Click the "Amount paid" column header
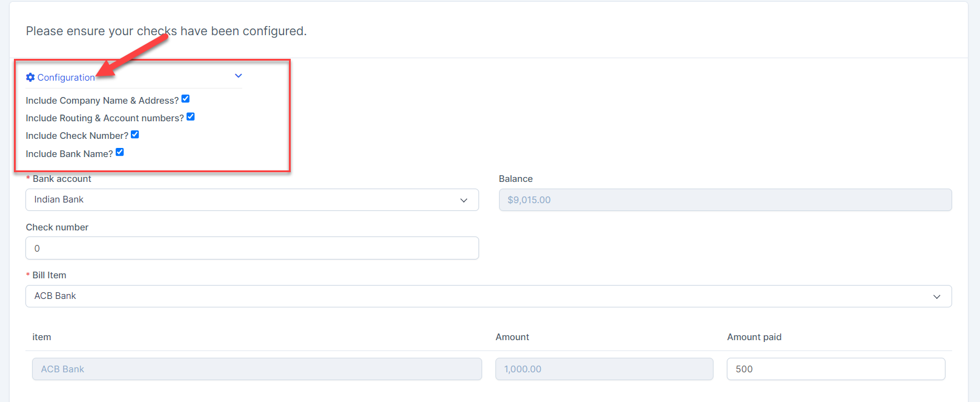This screenshot has width=980, height=402. [x=754, y=337]
